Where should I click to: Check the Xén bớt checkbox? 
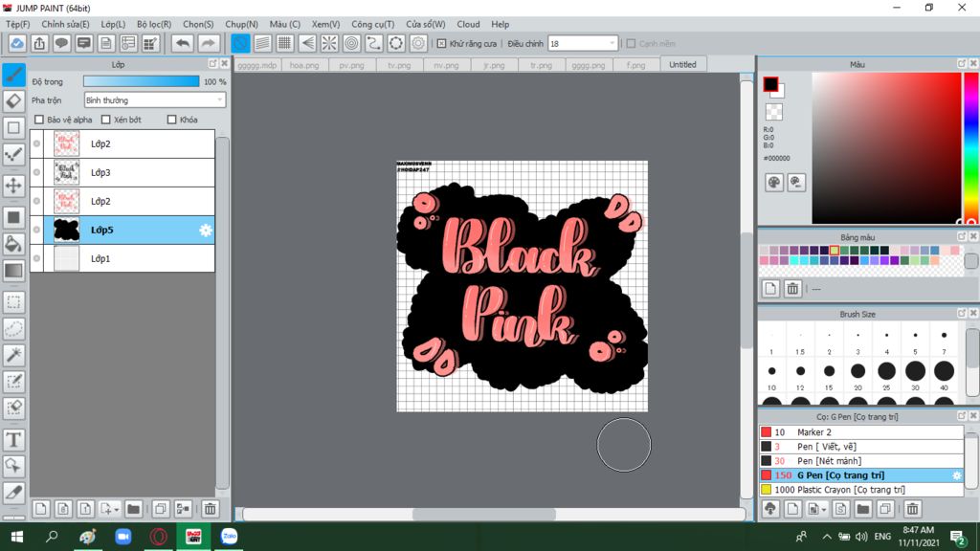(x=105, y=120)
